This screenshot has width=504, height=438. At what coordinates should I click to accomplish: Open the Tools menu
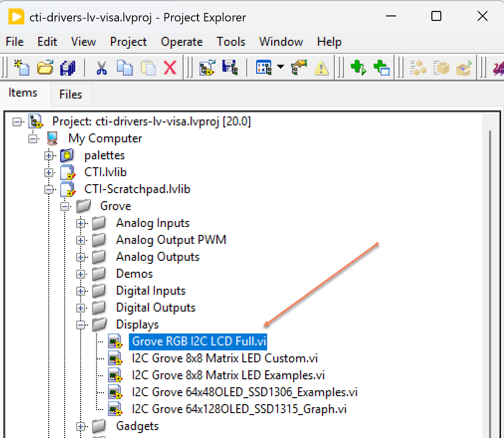click(230, 42)
